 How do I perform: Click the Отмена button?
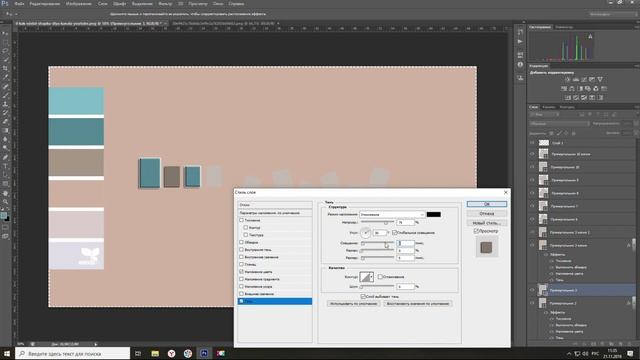click(487, 213)
